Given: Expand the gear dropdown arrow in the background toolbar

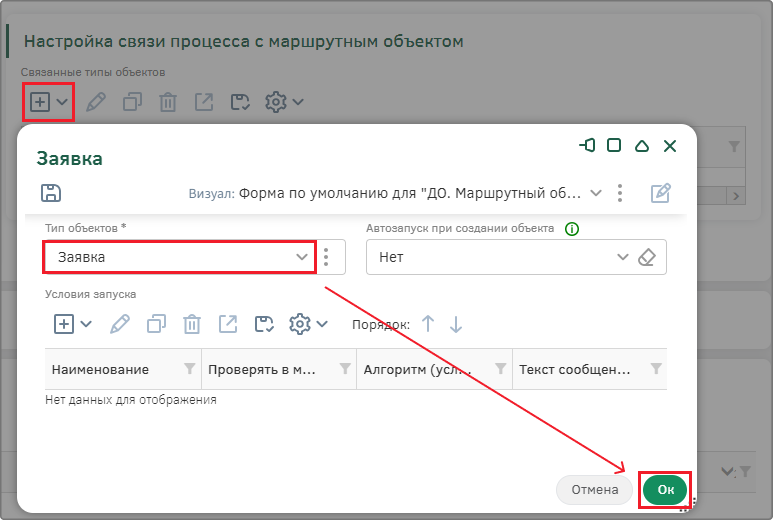Looking at the screenshot, I should pos(298,102).
